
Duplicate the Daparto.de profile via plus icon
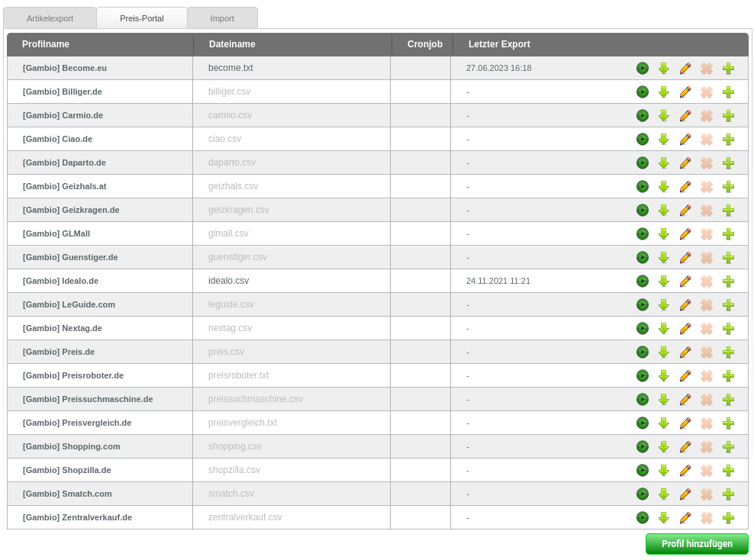(729, 163)
